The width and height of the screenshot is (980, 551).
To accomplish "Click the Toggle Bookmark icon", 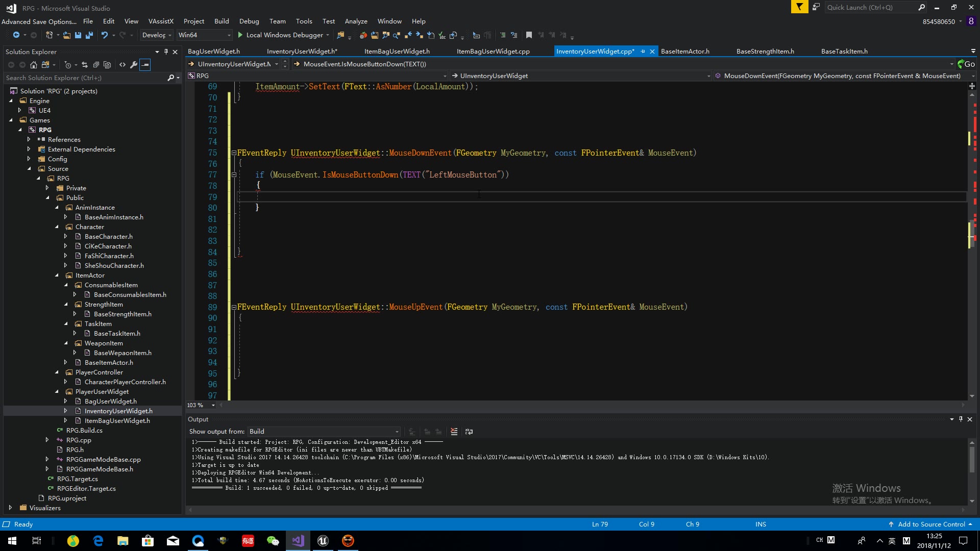I will 528,35.
